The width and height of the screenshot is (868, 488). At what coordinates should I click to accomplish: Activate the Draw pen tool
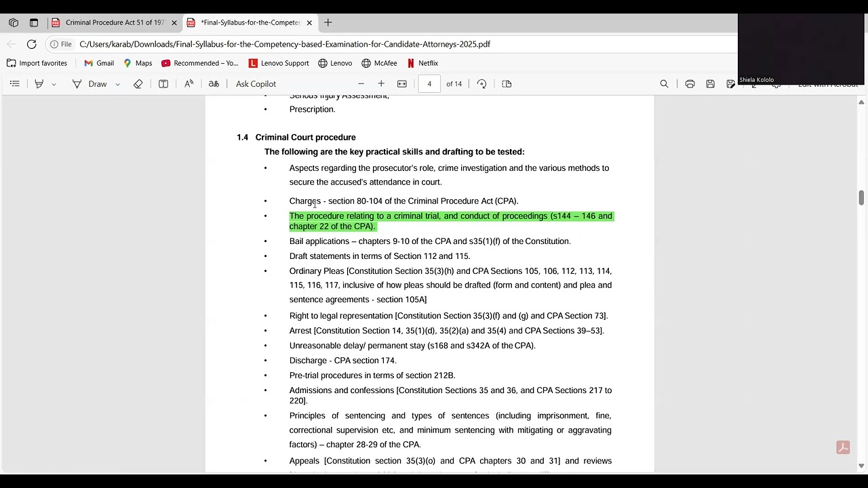click(90, 84)
